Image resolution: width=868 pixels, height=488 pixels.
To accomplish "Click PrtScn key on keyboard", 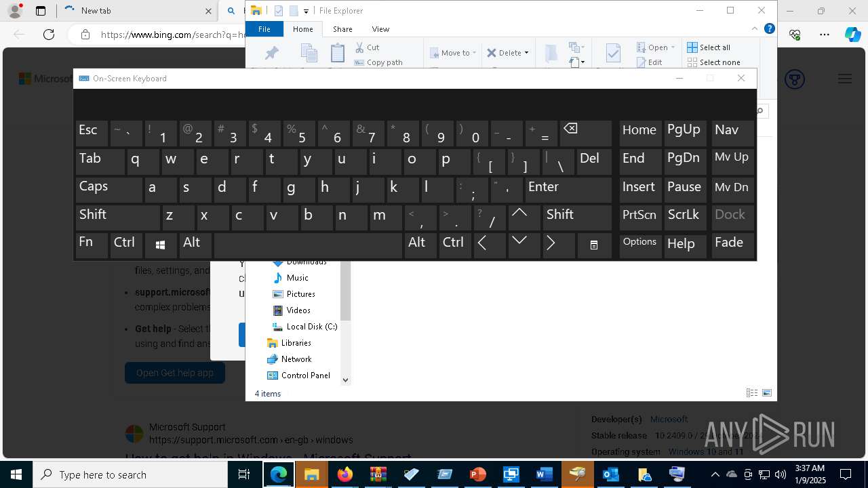I will click(640, 218).
